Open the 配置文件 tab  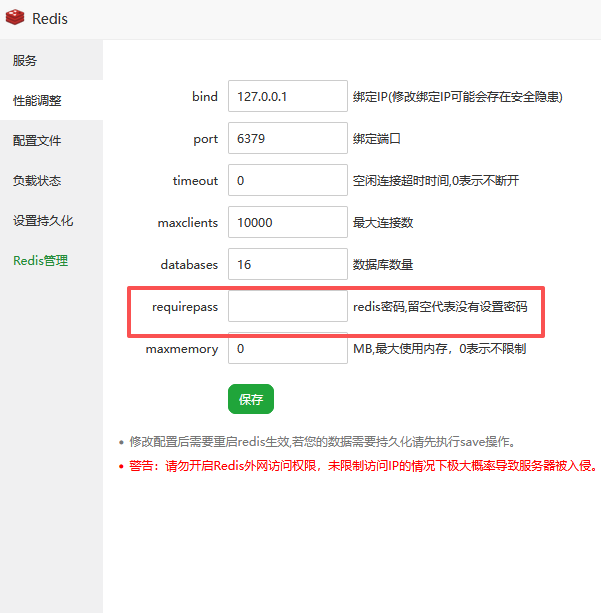click(51, 140)
